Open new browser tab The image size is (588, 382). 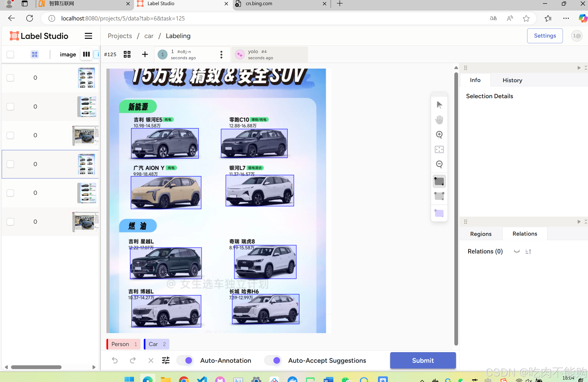click(x=340, y=4)
